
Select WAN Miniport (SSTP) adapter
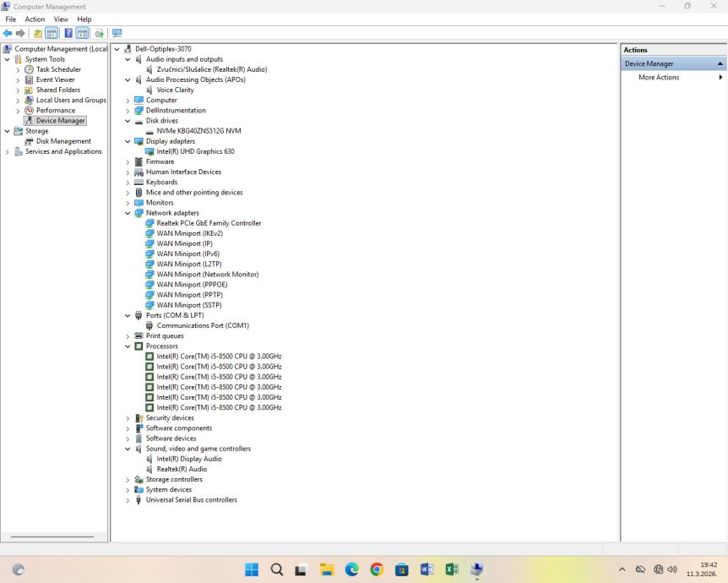click(189, 305)
